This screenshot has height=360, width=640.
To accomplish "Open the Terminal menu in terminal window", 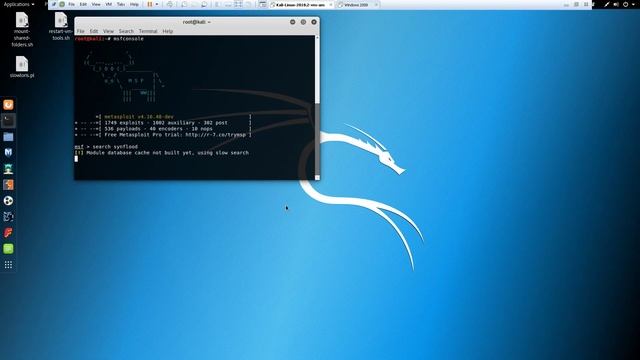I will tap(148, 31).
